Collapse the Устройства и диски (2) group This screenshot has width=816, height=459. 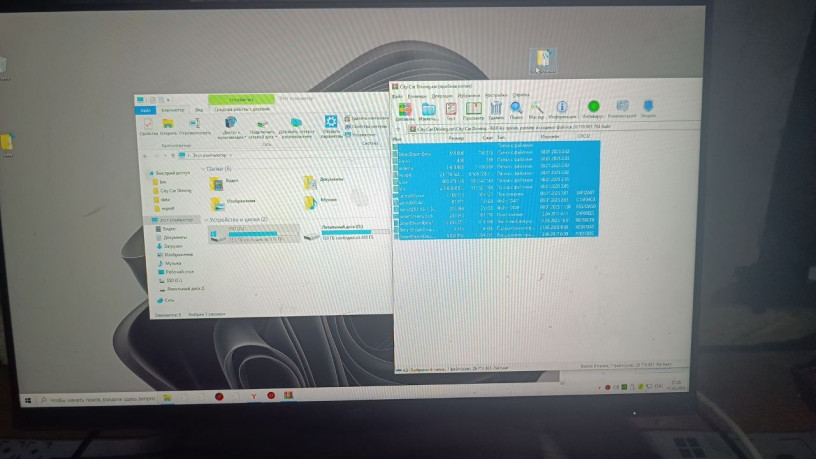click(x=206, y=220)
